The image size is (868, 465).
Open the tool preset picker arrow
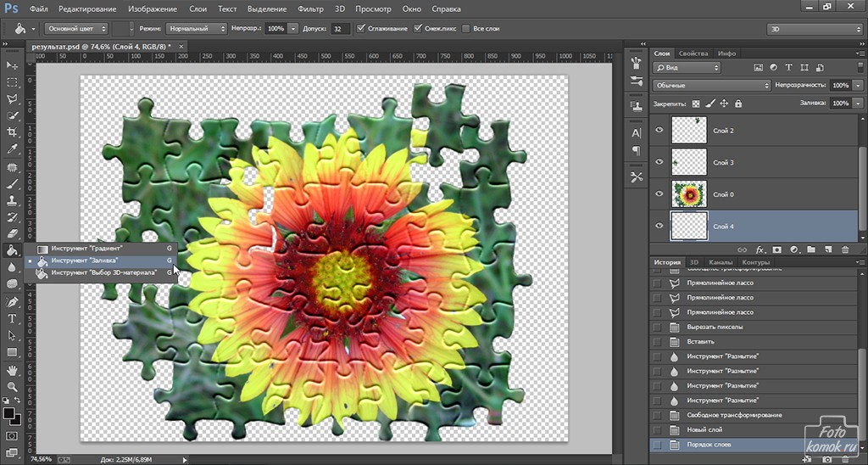coord(33,29)
